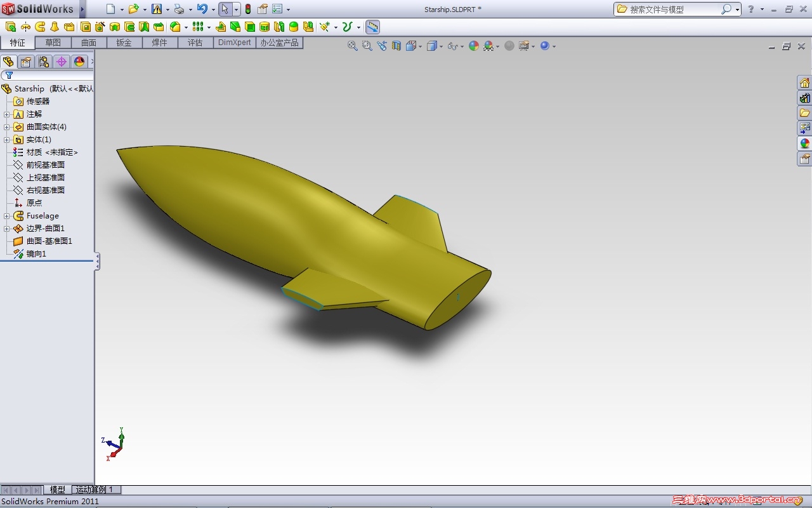Select the 镜向1 feature in tree
The width and height of the screenshot is (812, 508).
tap(36, 254)
